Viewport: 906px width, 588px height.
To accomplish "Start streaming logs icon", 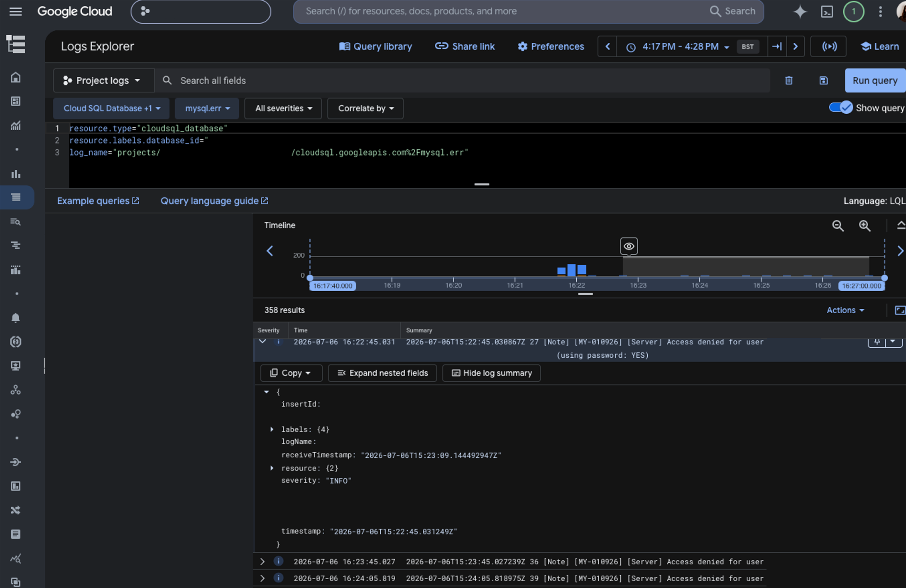I will pos(829,46).
